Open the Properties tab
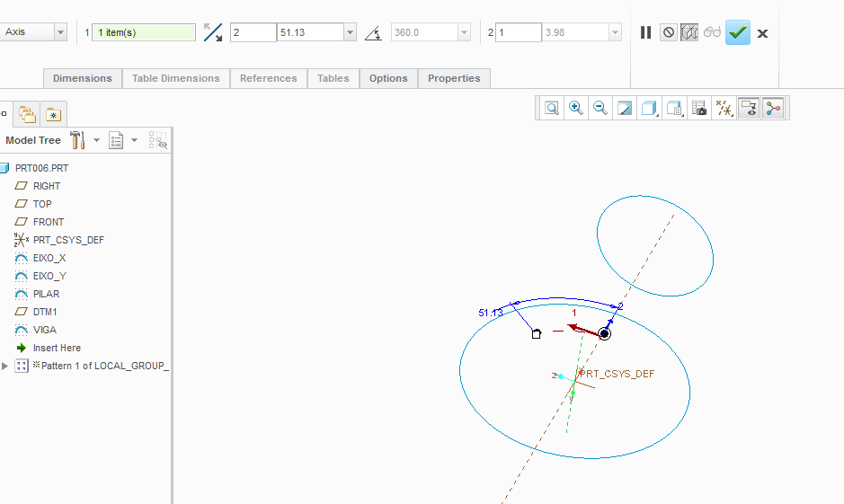The height and width of the screenshot is (504, 844). [x=454, y=78]
